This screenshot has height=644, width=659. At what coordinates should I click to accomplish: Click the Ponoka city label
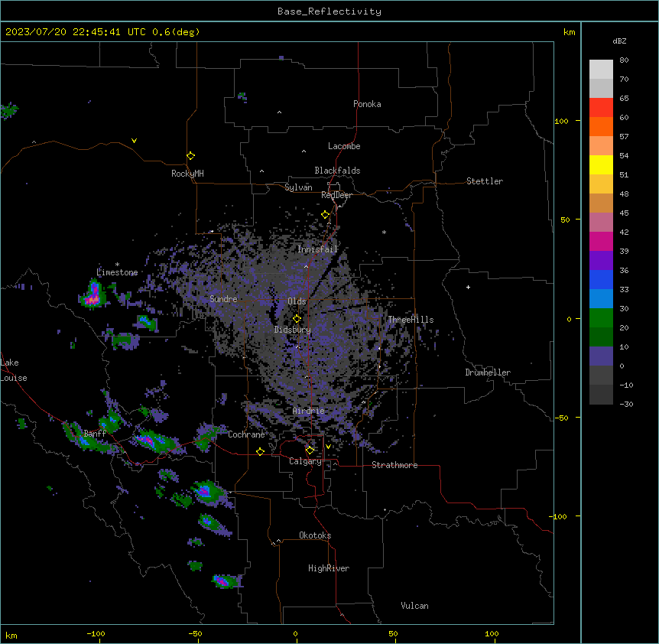367,104
